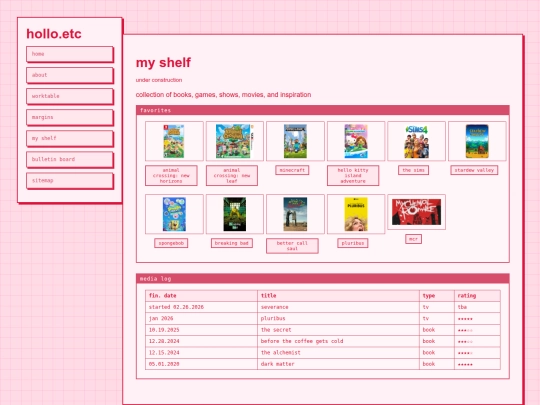Image resolution: width=540 pixels, height=405 pixels.
Task: Select 'before the coffee gets cold' row
Action: click(323, 341)
